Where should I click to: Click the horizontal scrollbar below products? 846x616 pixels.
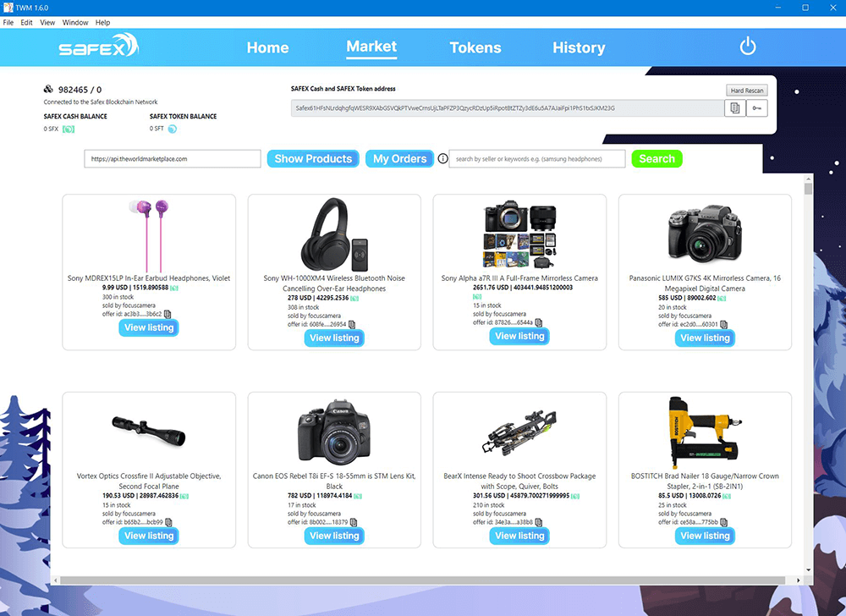[x=422, y=580]
